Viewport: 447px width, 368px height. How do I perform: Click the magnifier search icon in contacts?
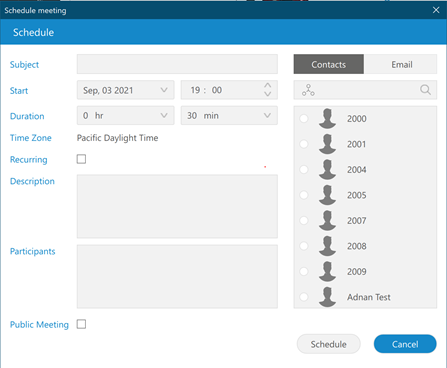425,90
